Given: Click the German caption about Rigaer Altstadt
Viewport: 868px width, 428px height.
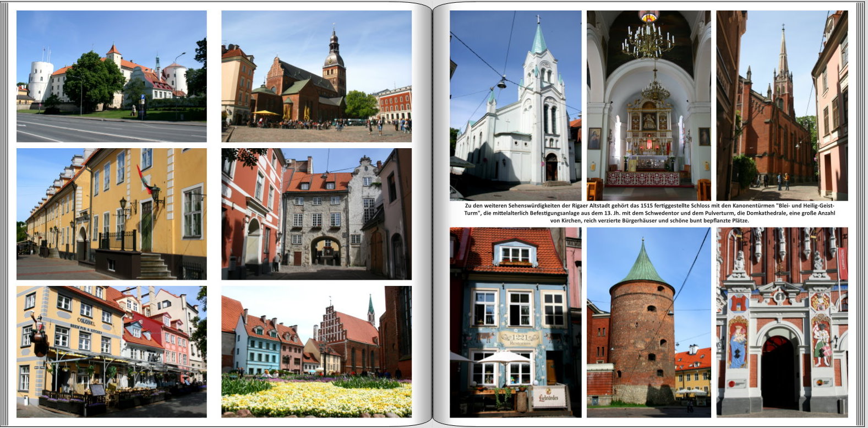Looking at the screenshot, I should click(649, 213).
